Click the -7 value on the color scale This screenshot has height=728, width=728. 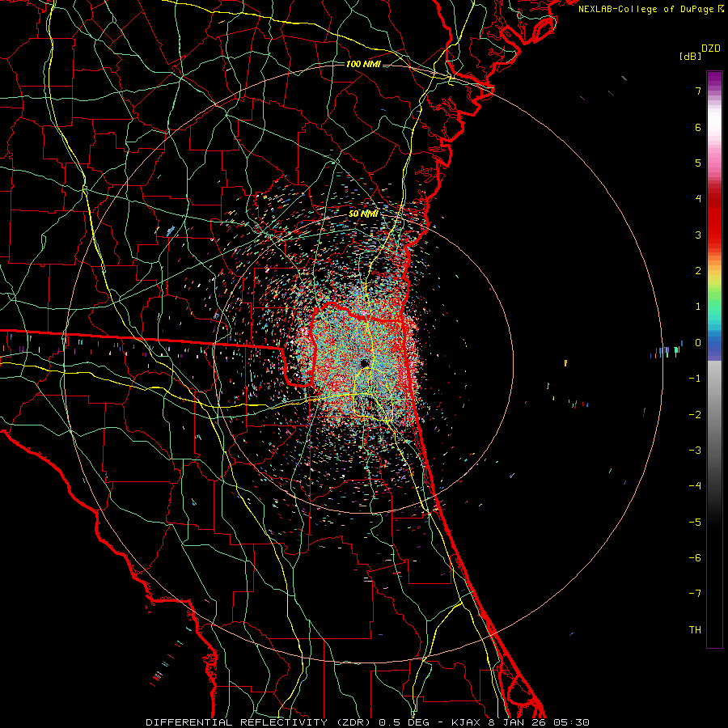pos(695,594)
